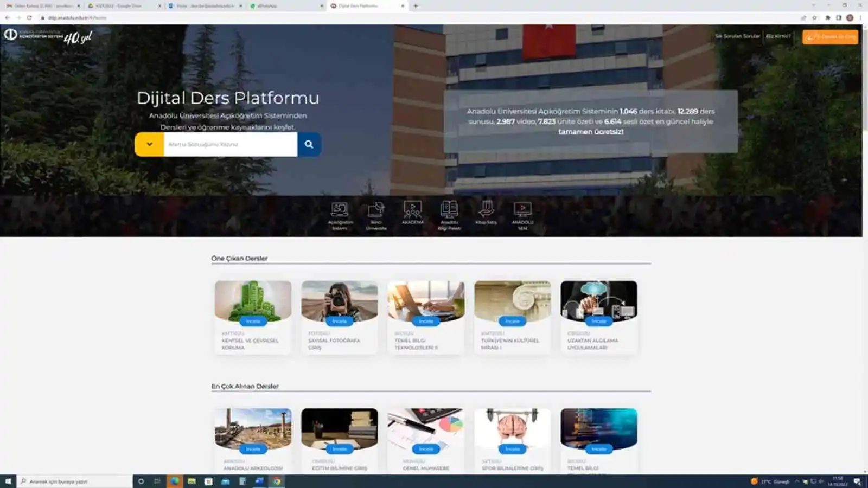
Task: Click İncele on Uzaktan Algılama Uygulamaları
Action: [x=599, y=321]
